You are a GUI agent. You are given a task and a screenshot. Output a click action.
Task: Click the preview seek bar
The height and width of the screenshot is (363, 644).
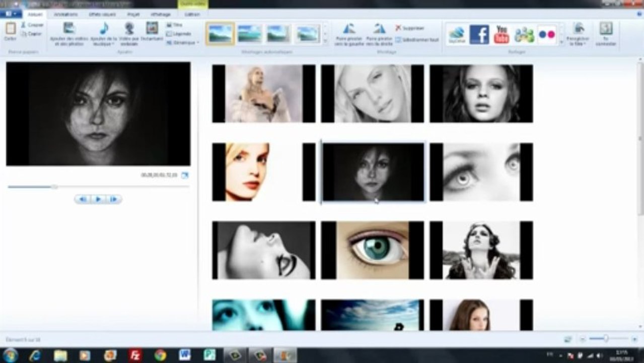(98, 187)
